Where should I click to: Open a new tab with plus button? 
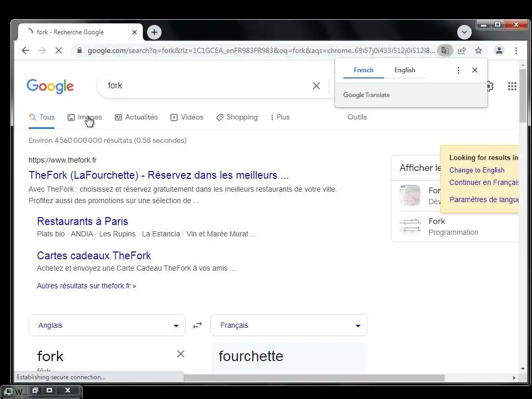click(x=154, y=32)
